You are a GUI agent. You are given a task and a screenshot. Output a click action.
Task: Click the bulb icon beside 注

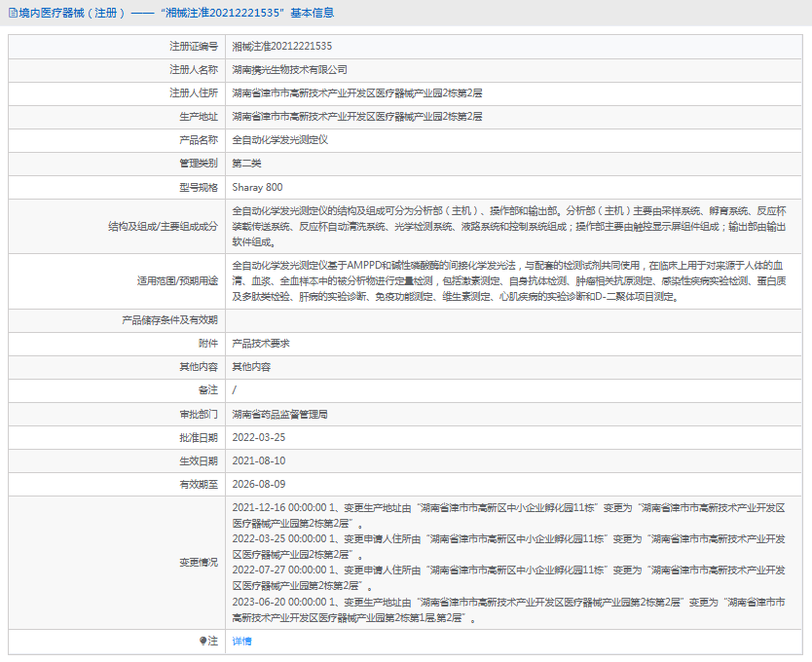(x=203, y=642)
